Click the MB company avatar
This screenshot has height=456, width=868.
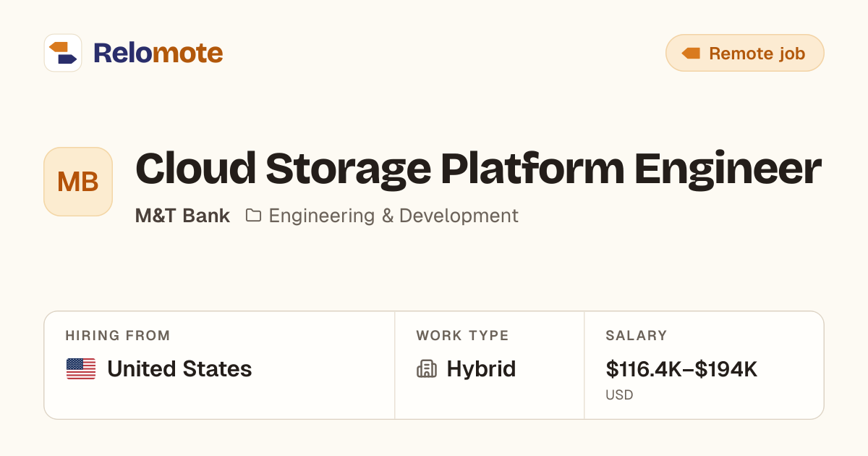coord(78,182)
